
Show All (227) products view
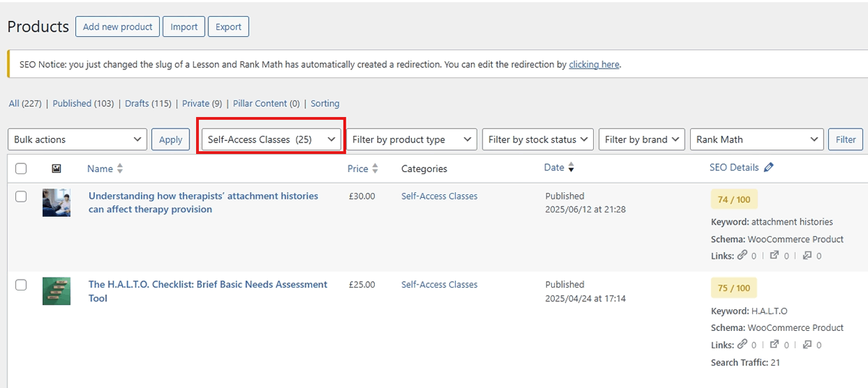25,103
